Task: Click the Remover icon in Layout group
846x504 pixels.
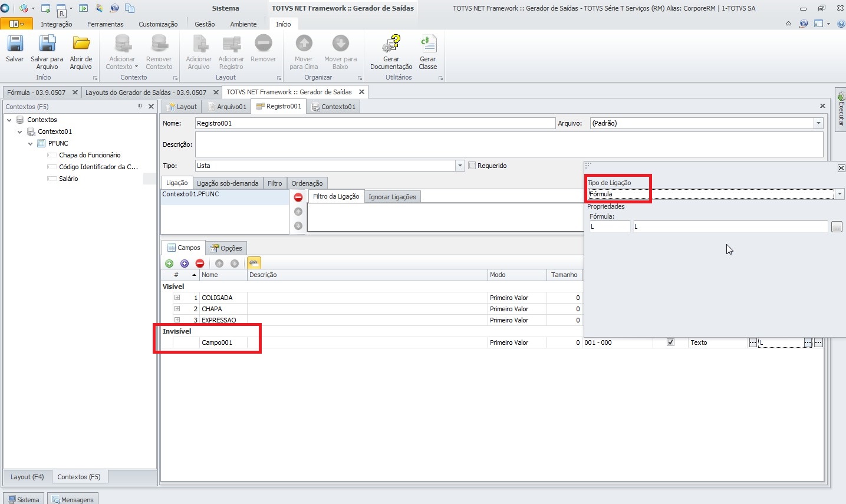Action: click(263, 44)
